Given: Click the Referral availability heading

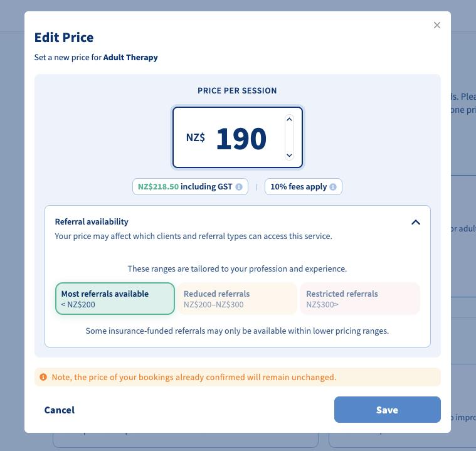Looking at the screenshot, I should pyautogui.click(x=92, y=221).
